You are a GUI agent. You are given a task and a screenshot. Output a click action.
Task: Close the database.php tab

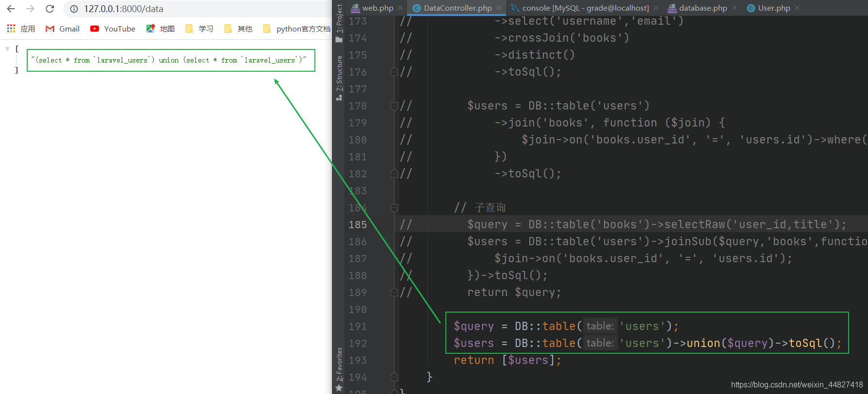pyautogui.click(x=735, y=8)
